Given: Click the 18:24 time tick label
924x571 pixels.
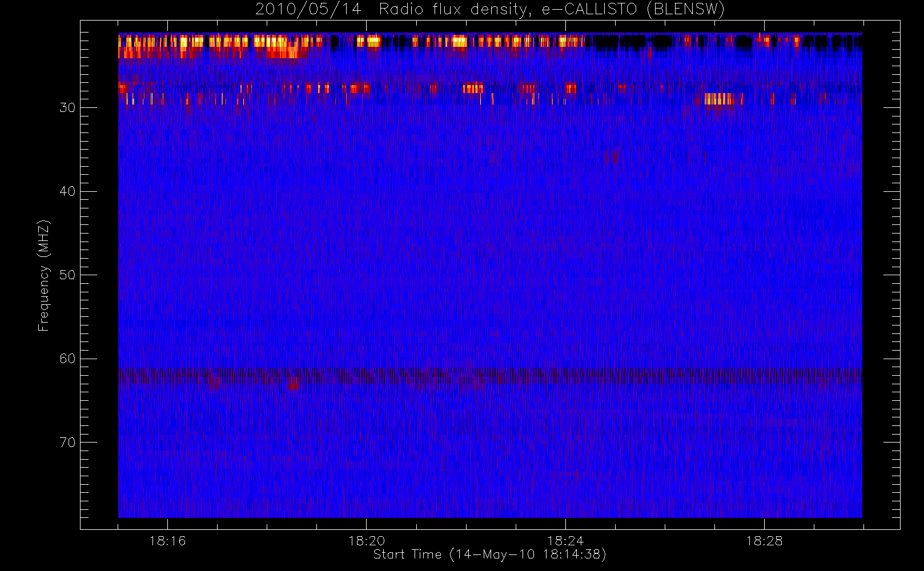Looking at the screenshot, I should 565,541.
